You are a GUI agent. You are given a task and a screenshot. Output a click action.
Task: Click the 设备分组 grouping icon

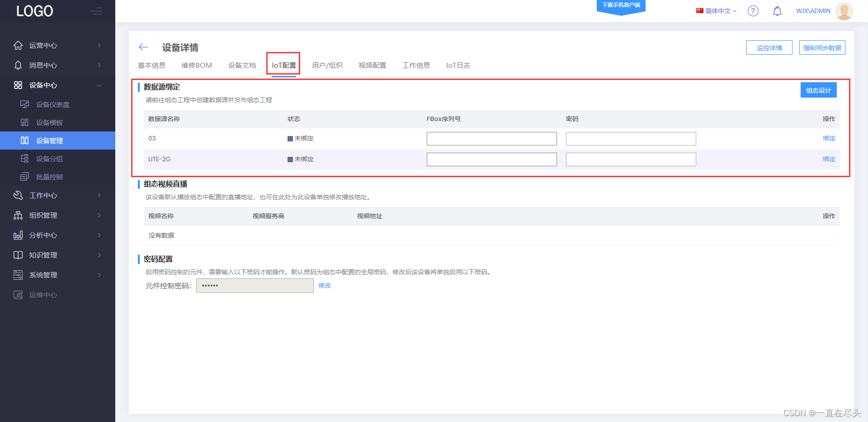25,159
